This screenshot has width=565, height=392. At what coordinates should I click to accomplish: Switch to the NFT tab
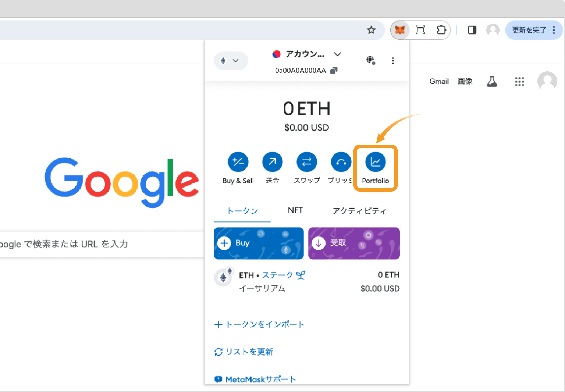coord(295,210)
